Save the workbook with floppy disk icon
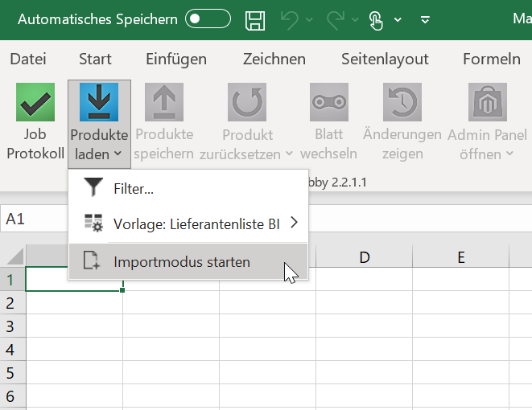 tap(255, 20)
